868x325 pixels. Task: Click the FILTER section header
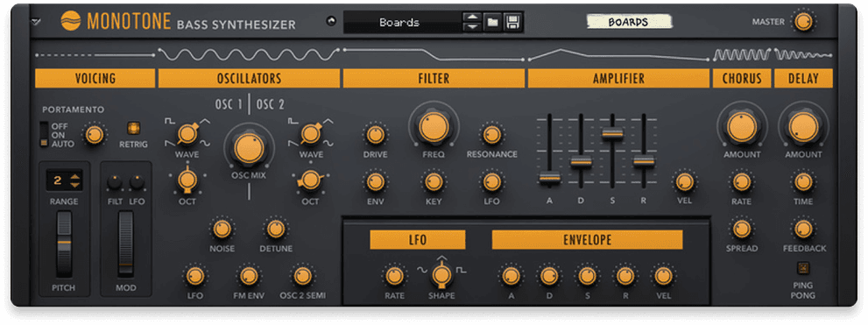point(434,78)
